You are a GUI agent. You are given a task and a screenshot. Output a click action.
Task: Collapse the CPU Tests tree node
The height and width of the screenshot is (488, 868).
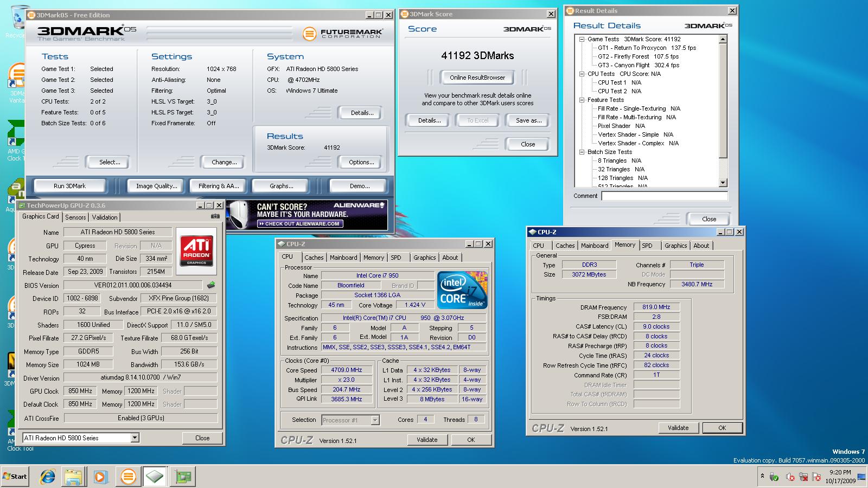(x=582, y=74)
